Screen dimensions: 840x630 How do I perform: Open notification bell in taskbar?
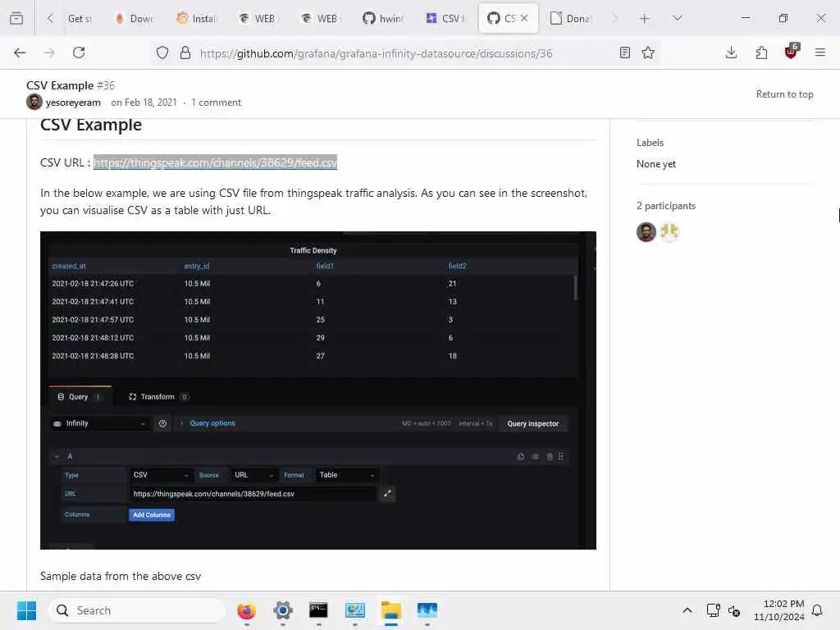pos(818,610)
